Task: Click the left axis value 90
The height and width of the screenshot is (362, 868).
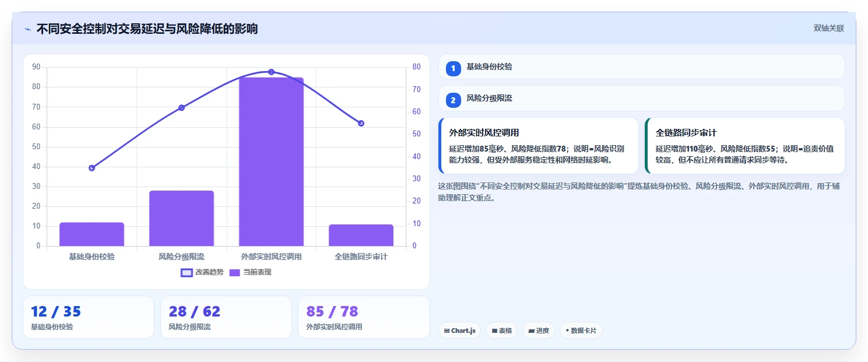Action: tap(36, 67)
